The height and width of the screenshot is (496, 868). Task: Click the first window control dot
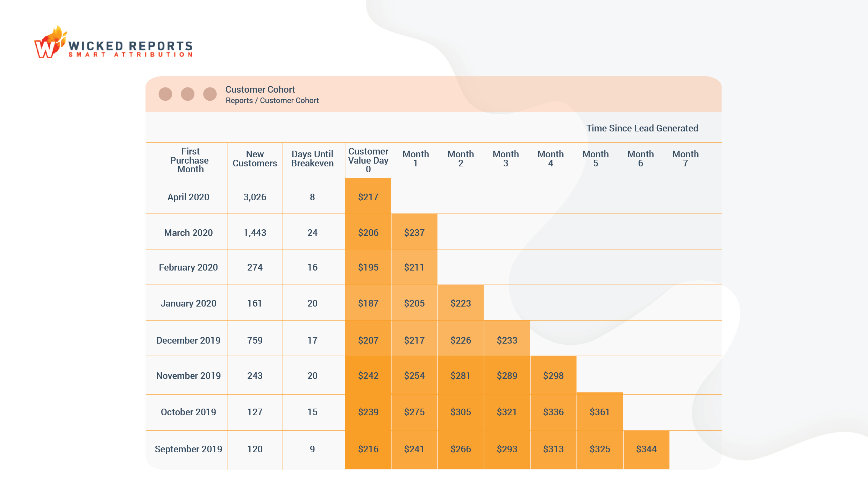point(165,94)
